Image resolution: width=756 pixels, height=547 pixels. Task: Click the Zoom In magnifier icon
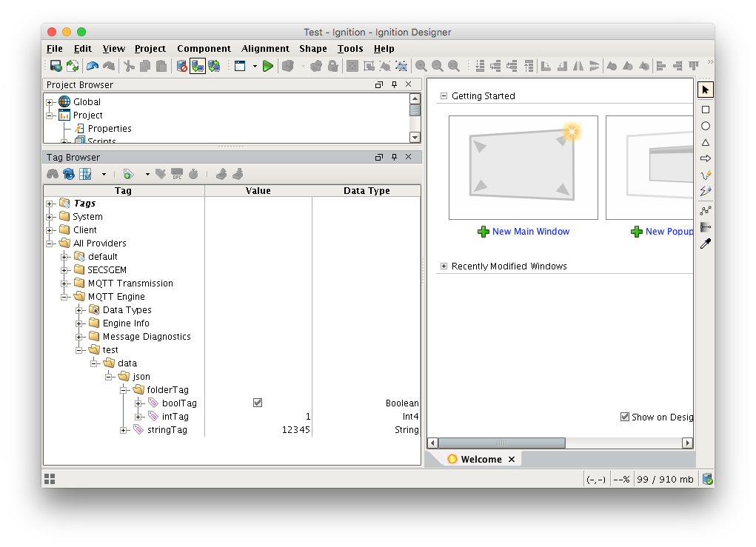[x=421, y=66]
